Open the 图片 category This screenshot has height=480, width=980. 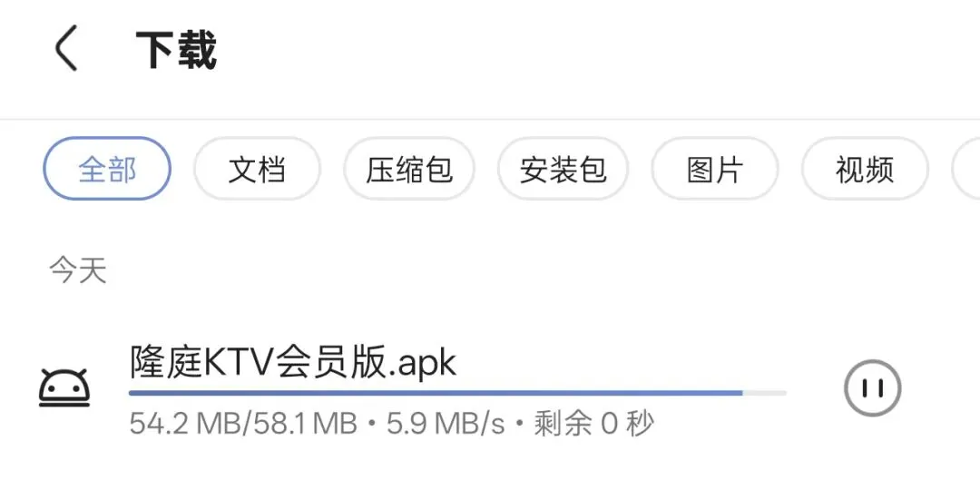click(715, 169)
